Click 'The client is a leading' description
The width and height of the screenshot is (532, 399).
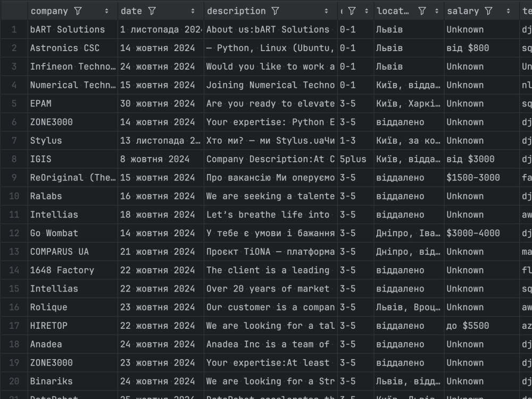pyautogui.click(x=271, y=270)
